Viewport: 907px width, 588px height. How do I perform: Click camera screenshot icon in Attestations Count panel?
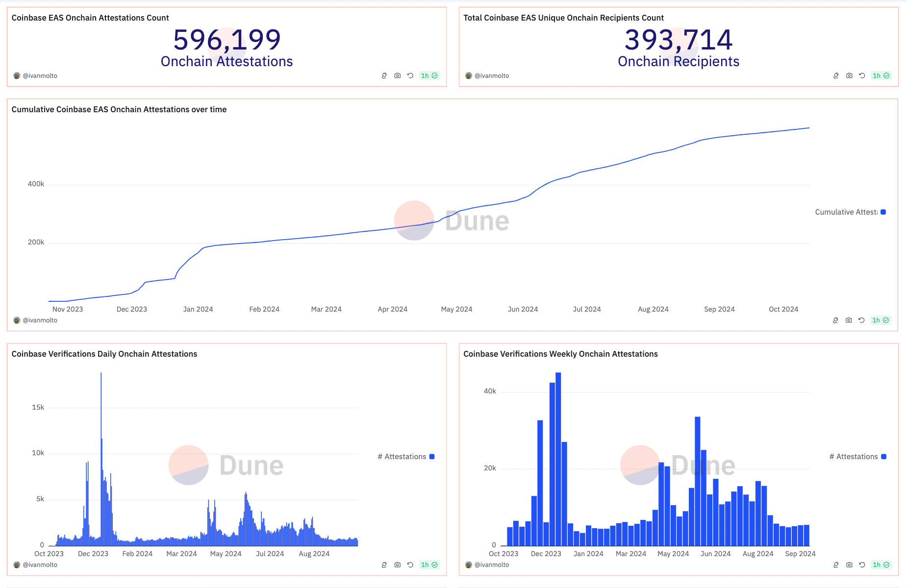(x=398, y=75)
